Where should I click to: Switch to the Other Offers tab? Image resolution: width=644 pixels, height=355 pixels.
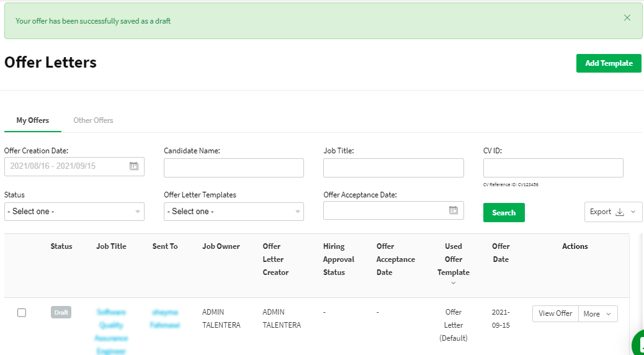(x=93, y=120)
